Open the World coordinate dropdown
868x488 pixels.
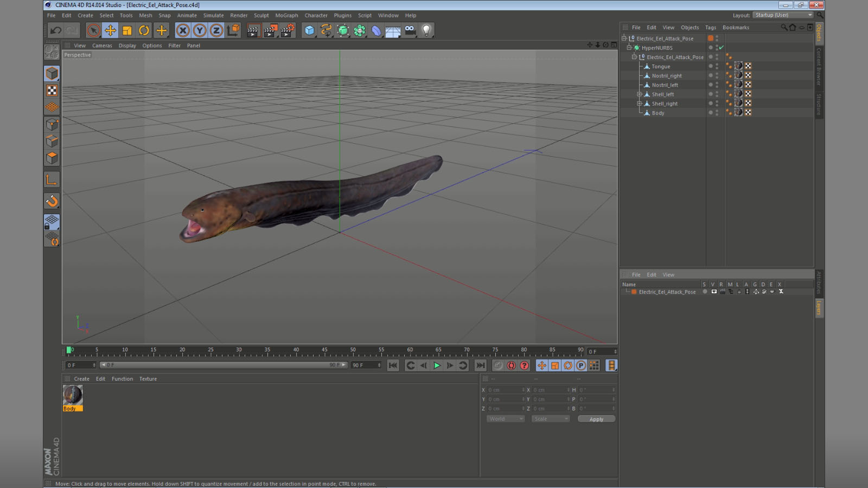[x=506, y=419]
